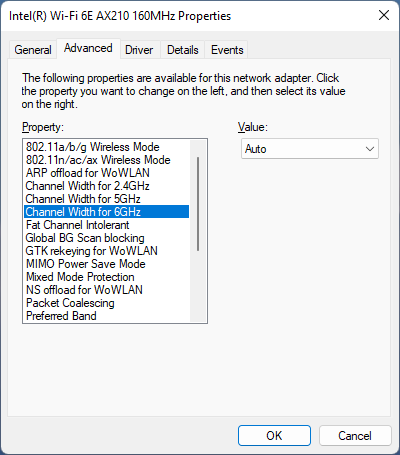Open the Details tab
The width and height of the screenshot is (400, 455).
point(183,50)
